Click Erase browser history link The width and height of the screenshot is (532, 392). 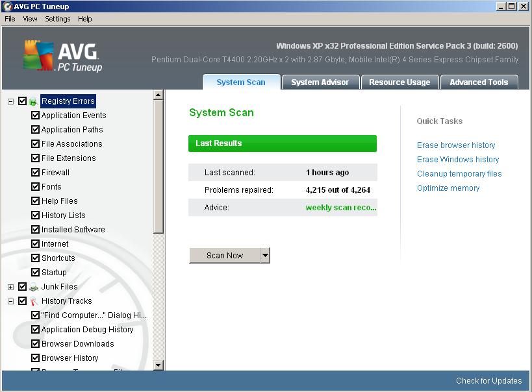[456, 145]
